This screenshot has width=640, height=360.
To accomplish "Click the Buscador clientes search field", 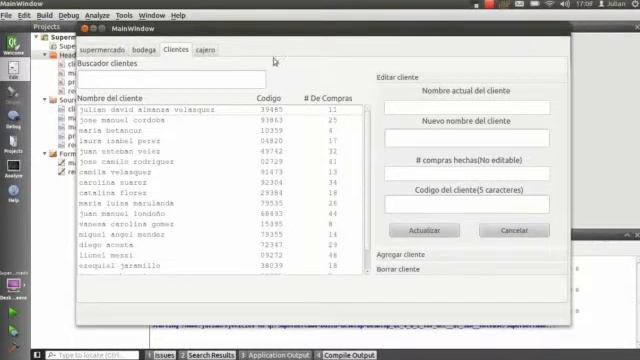I will (171, 79).
